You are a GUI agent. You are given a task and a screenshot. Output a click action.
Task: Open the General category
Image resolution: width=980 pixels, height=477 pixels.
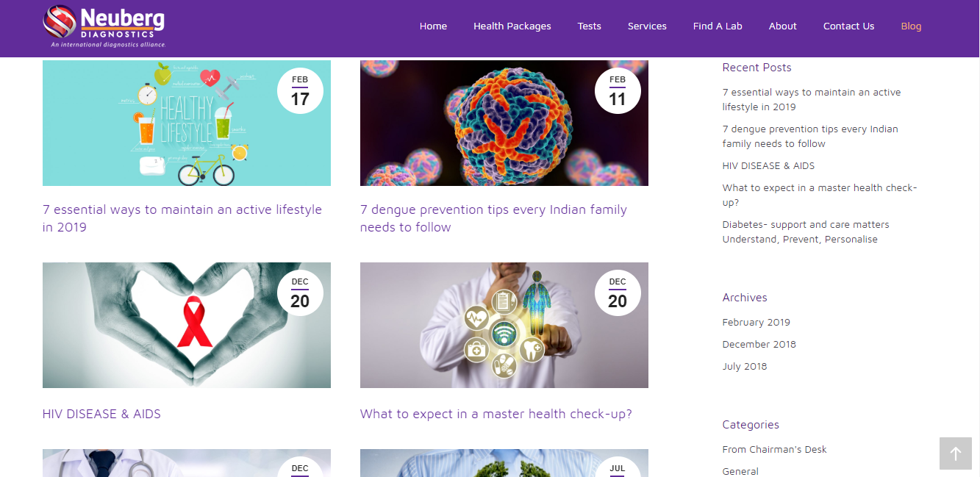(x=740, y=471)
